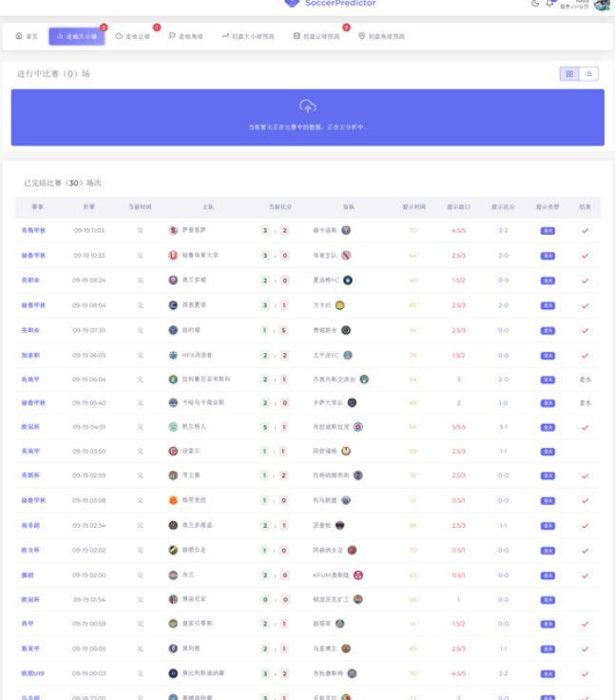615x700 pixels.
Task: Click home team logo in 09-19 07:39 row
Action: 173,330
